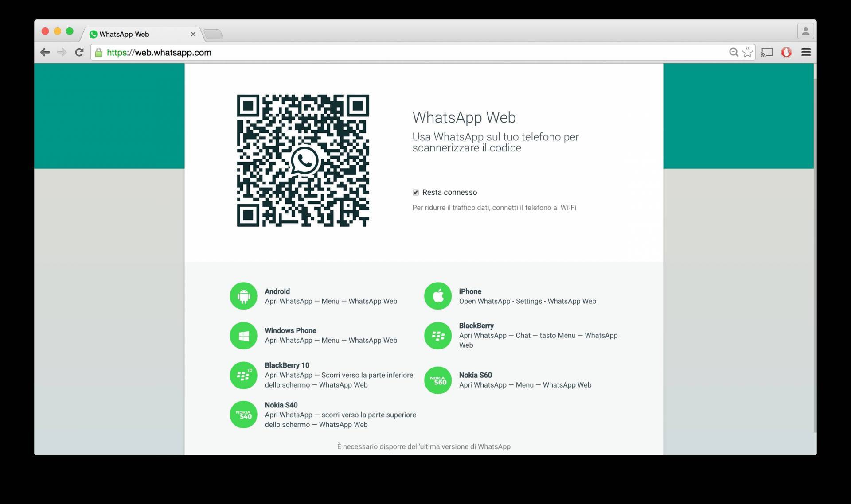Click 'È necessario disporre dell'ultima versione' text
The height and width of the screenshot is (504, 851).
[x=424, y=446]
